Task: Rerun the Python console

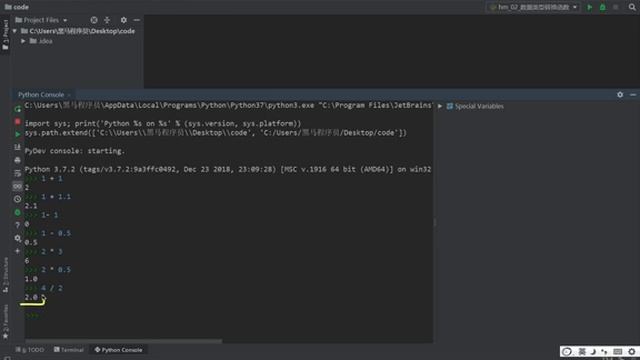Action: 18,109
